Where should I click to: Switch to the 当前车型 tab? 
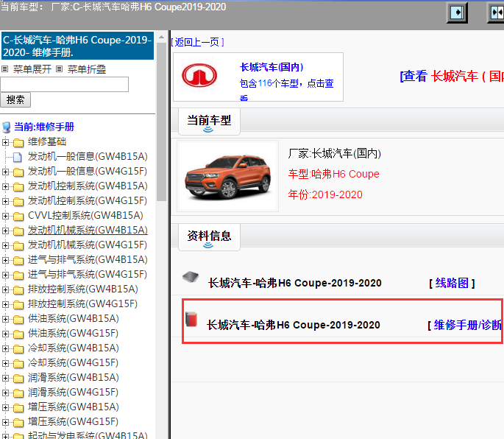pos(208,121)
